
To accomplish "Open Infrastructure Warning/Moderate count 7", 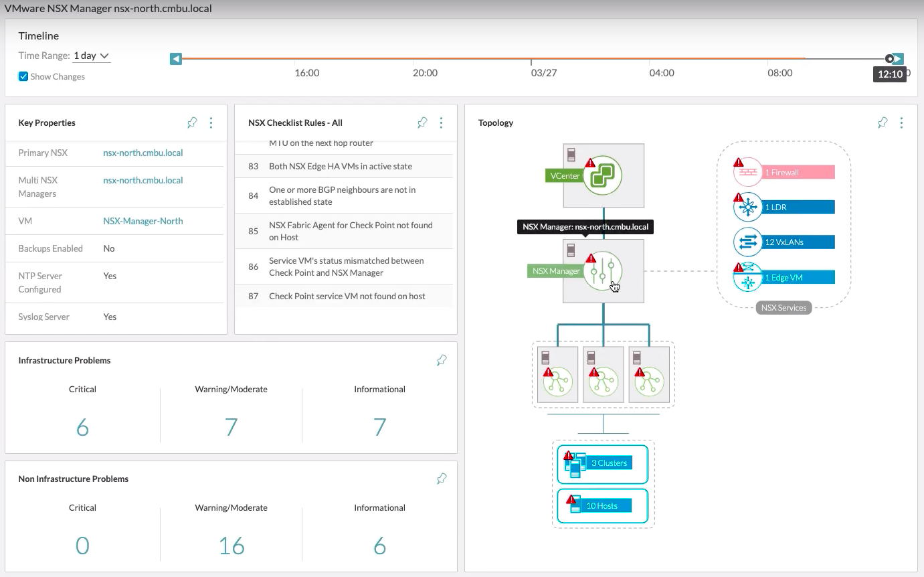I will point(232,427).
